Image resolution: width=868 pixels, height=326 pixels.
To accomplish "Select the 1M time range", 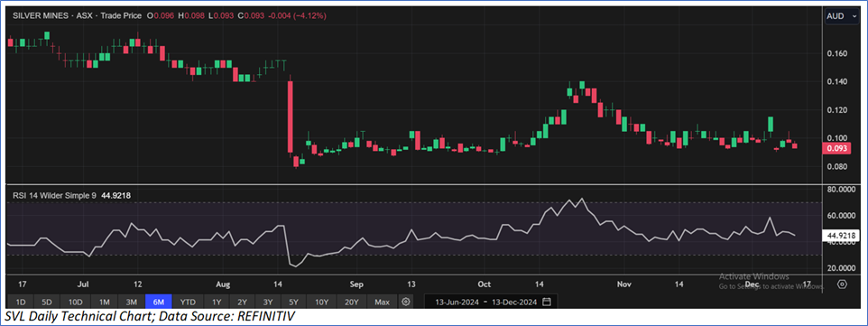I will [x=104, y=303].
